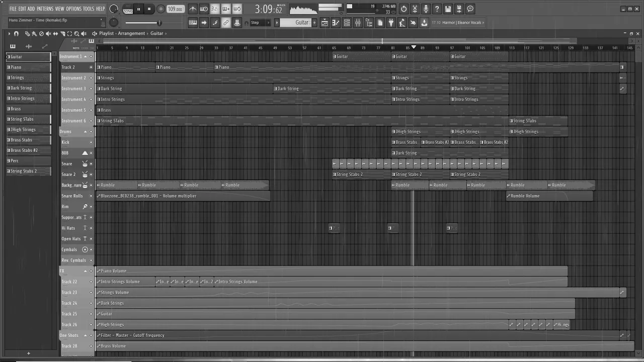The height and width of the screenshot is (362, 644).
Task: Click the link/multilink controllers icon
Action: click(x=226, y=23)
